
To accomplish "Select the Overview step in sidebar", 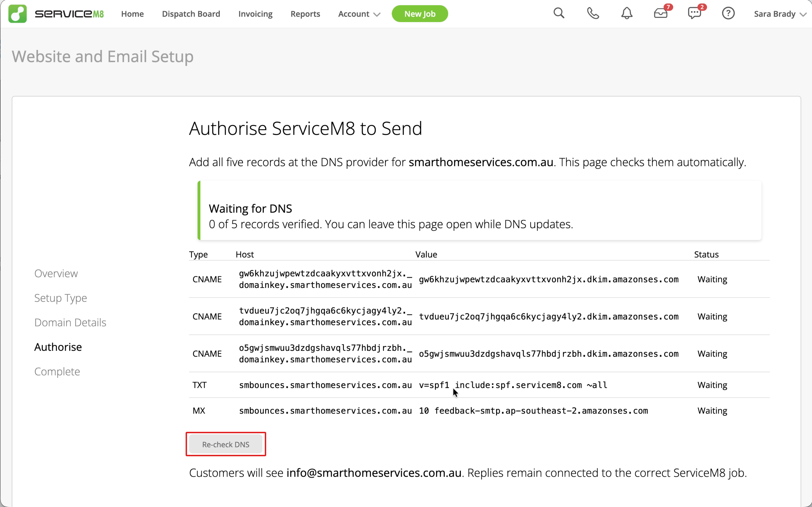I will [56, 273].
